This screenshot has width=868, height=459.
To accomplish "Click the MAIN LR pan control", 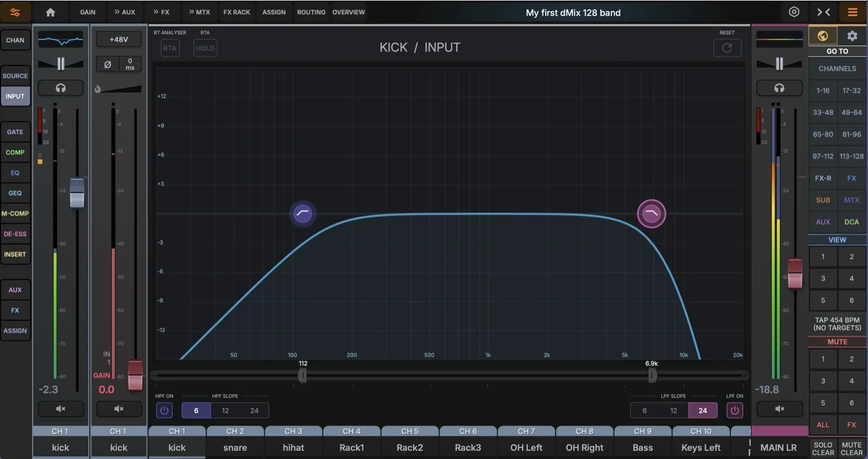I will coord(779,64).
